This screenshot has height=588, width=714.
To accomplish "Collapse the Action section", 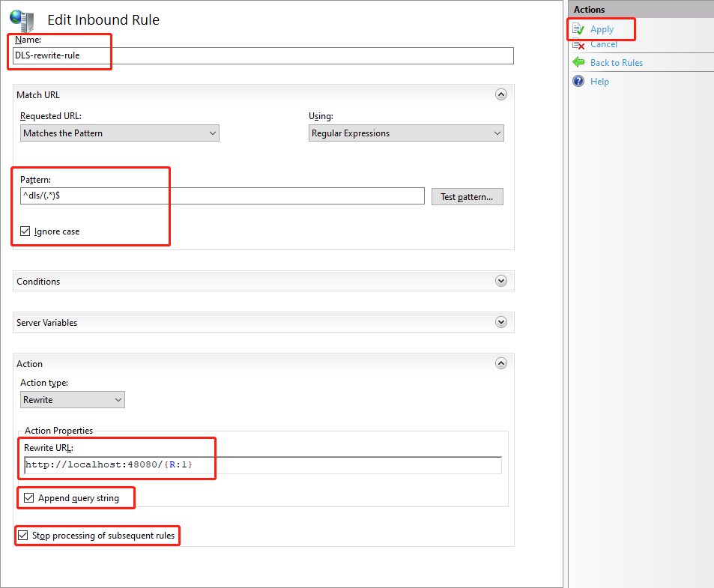I will coord(501,363).
